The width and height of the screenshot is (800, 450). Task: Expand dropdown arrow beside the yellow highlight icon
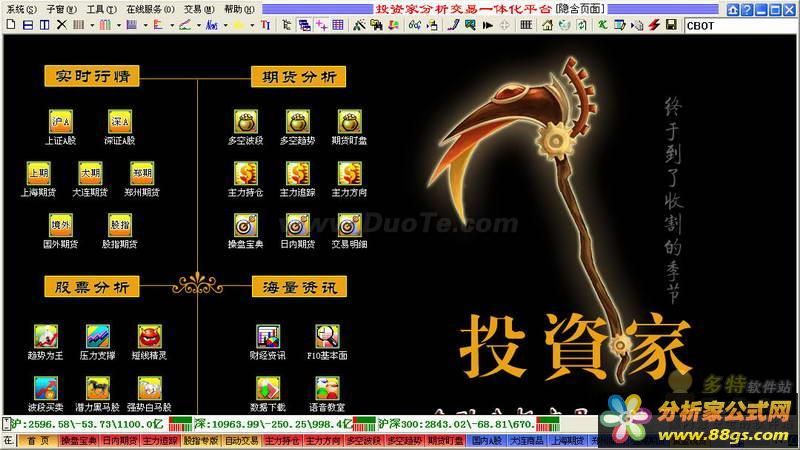[252, 25]
